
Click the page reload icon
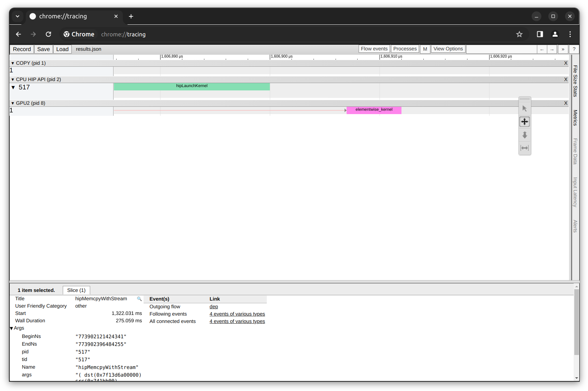point(48,34)
